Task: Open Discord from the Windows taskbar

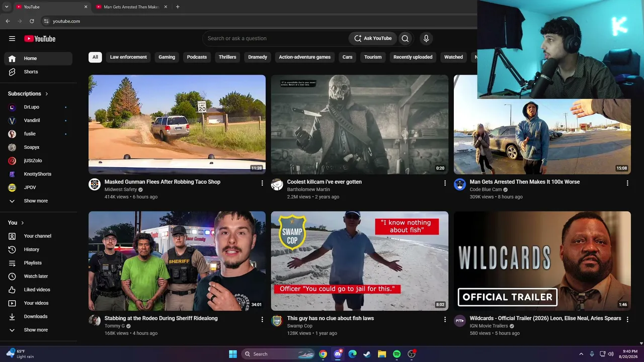Action: coord(338,354)
